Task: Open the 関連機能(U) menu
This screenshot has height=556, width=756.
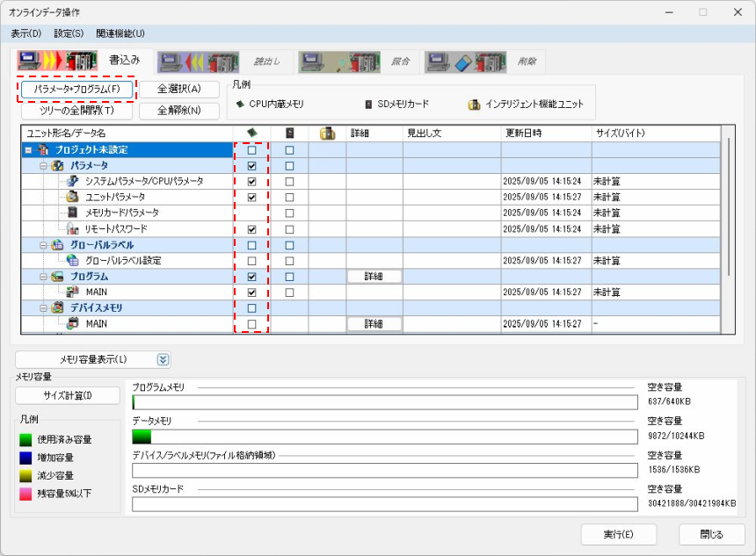Action: [120, 33]
